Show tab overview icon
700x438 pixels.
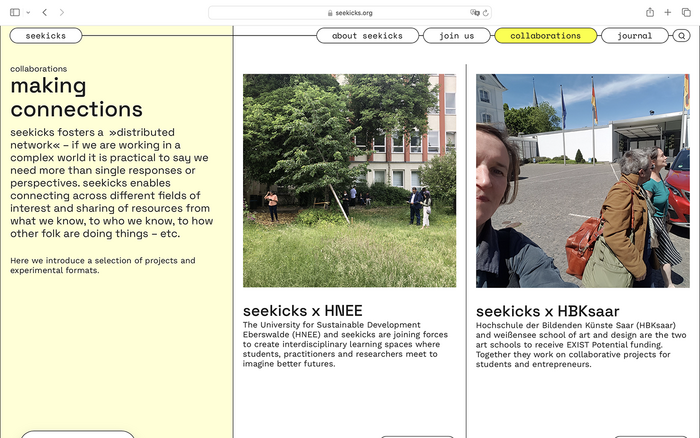[x=686, y=13]
